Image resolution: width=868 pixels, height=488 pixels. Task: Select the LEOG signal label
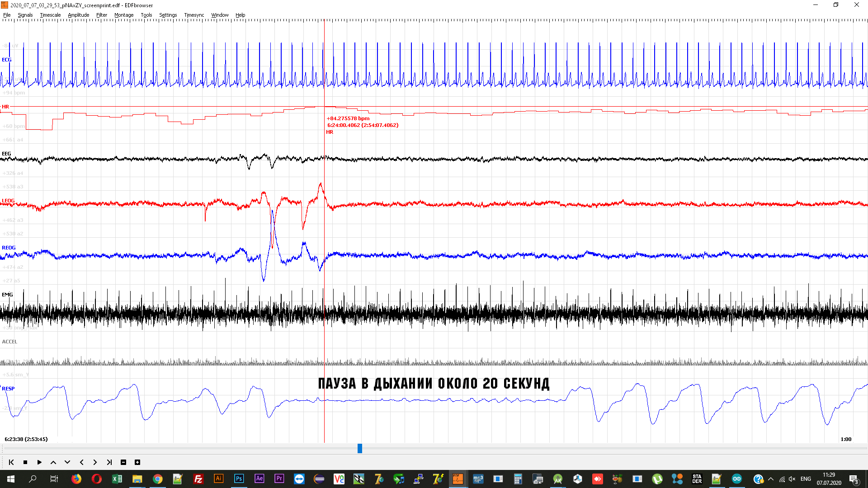8,201
